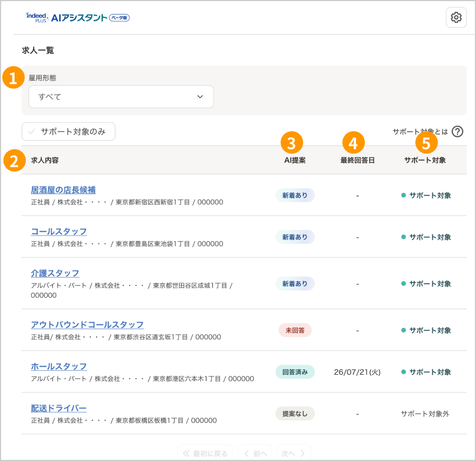The width and height of the screenshot is (476, 461).
Task: Click サポート対象 status in アウトバウンドコールスタッフ row
Action: tap(426, 330)
